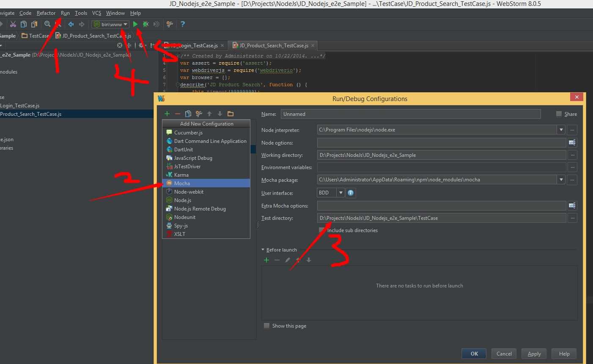Open Node options expand editor icon
Image resolution: width=593 pixels, height=364 pixels.
(572, 143)
